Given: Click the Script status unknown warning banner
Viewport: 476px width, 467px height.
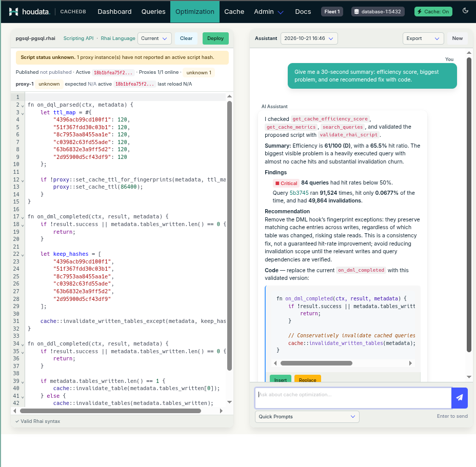Looking at the screenshot, I should click(x=122, y=57).
